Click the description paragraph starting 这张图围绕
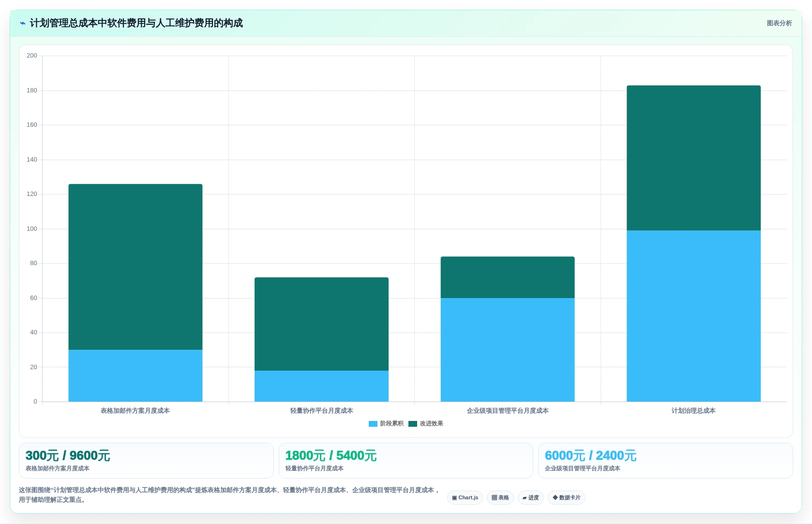Image resolution: width=812 pixels, height=524 pixels. (229, 495)
